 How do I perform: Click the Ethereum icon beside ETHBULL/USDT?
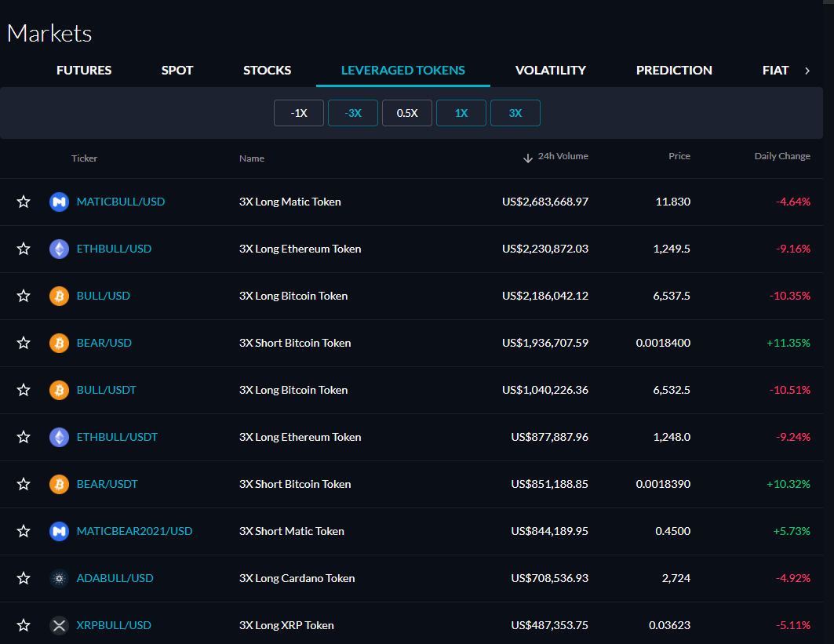point(59,437)
